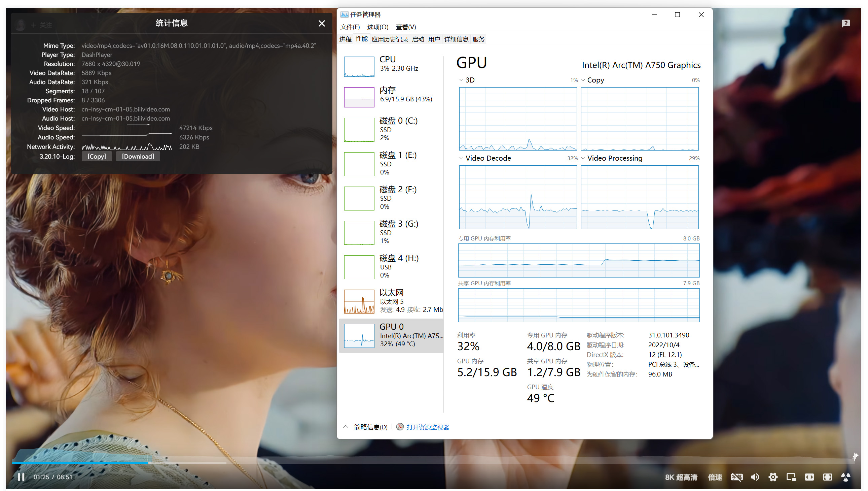Click the [Download] button in stats panel

pyautogui.click(x=138, y=156)
